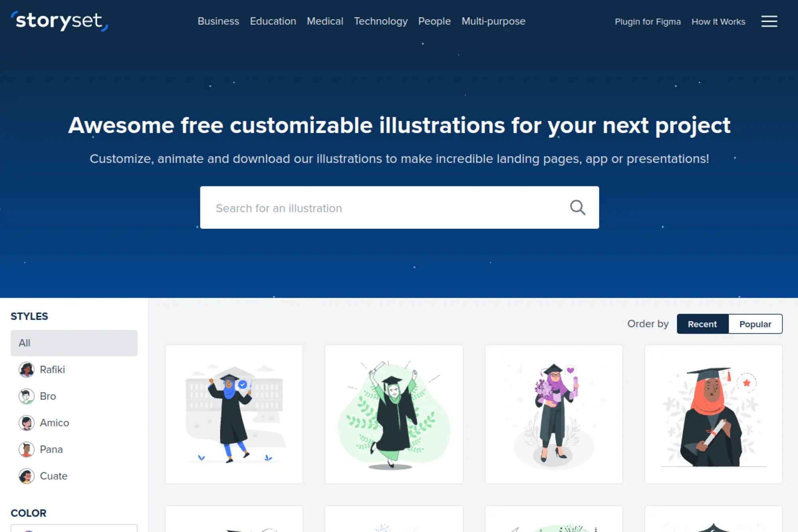The height and width of the screenshot is (532, 798).
Task: Click the magnifying glass search icon
Action: pos(577,208)
